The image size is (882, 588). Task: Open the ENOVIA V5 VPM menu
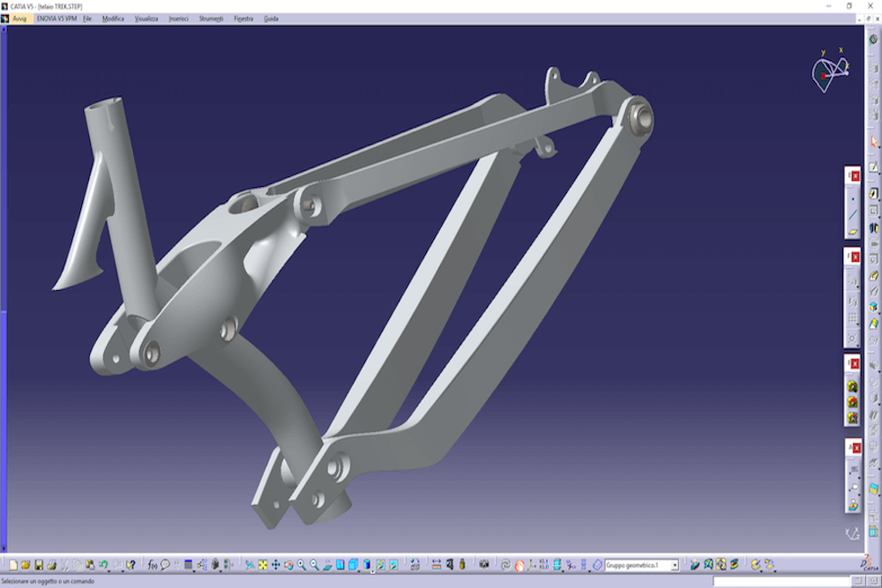(56, 19)
